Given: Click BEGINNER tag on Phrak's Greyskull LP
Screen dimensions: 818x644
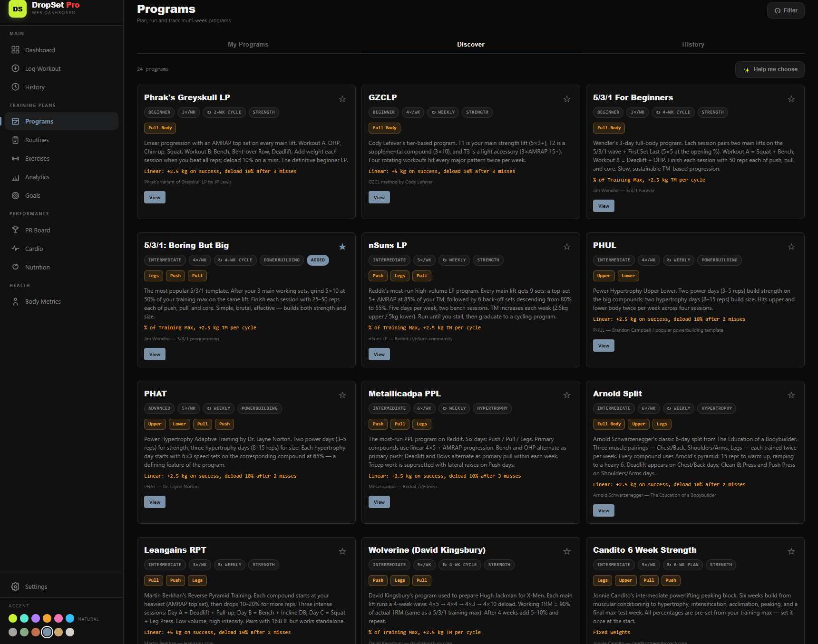Looking at the screenshot, I should click(159, 112).
